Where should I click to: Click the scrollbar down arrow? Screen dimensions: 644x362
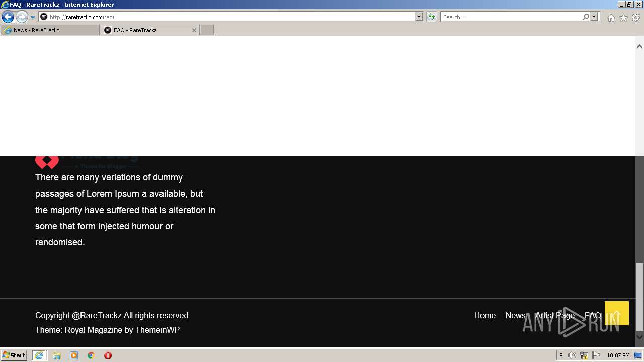(x=639, y=337)
